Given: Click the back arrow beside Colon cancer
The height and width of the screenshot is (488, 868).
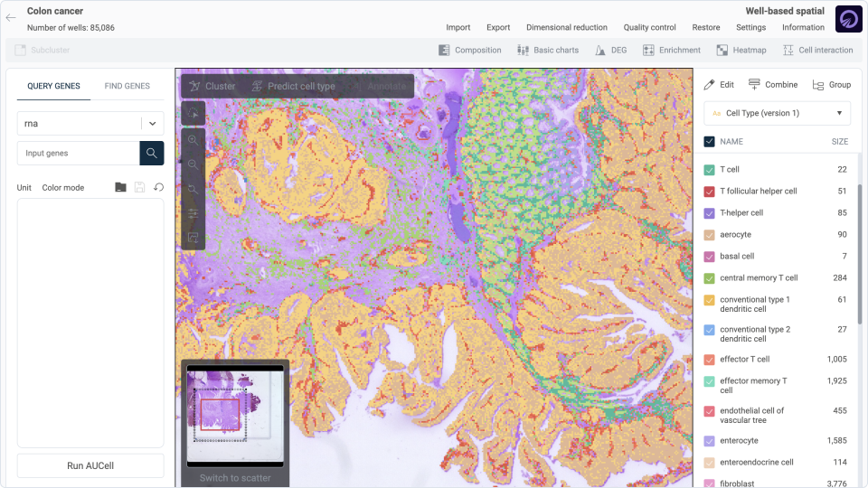Looking at the screenshot, I should click(x=11, y=17).
